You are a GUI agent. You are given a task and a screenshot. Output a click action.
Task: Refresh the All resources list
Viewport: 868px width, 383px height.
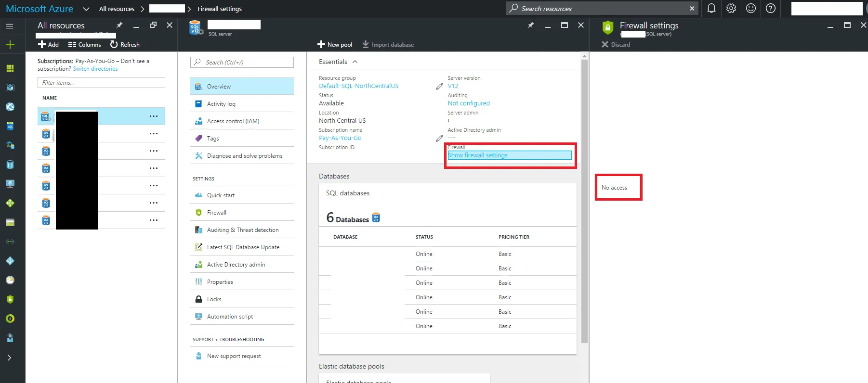click(x=125, y=44)
